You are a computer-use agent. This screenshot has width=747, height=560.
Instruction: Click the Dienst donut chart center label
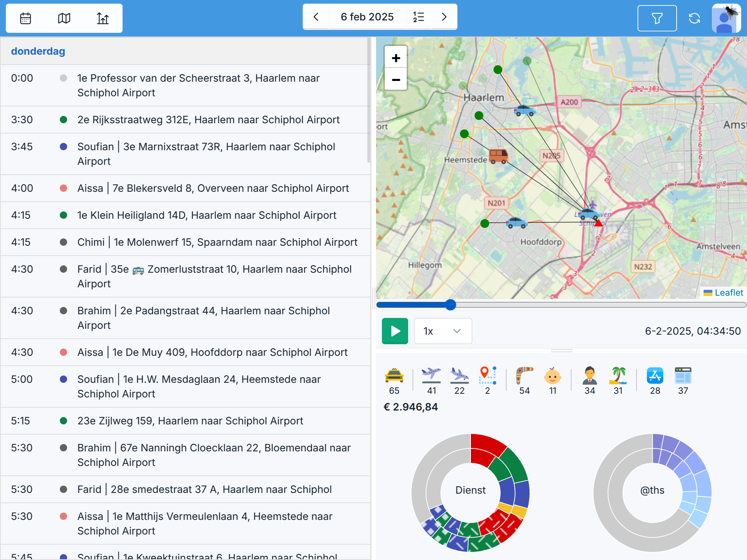click(x=471, y=490)
